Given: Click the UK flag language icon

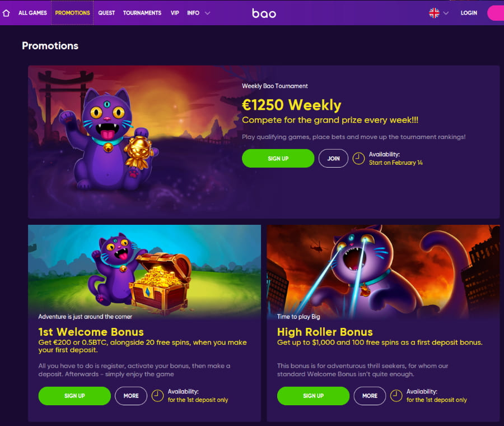Looking at the screenshot, I should pyautogui.click(x=434, y=13).
